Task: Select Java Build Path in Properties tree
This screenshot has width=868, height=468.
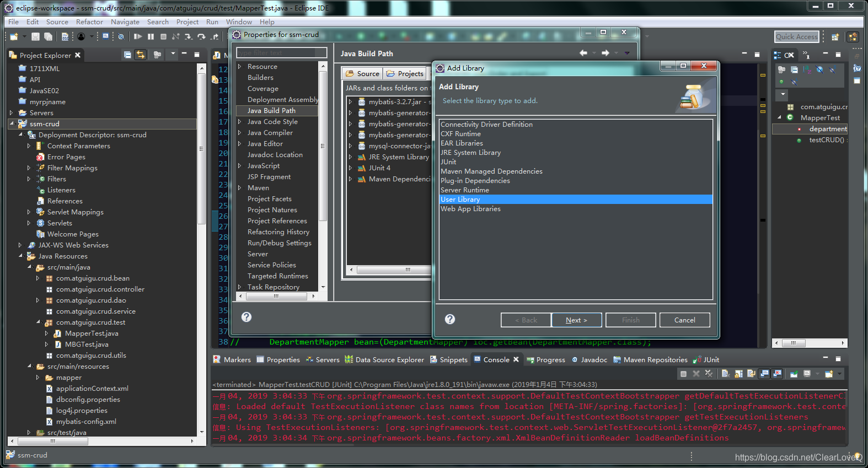Action: (x=277, y=110)
